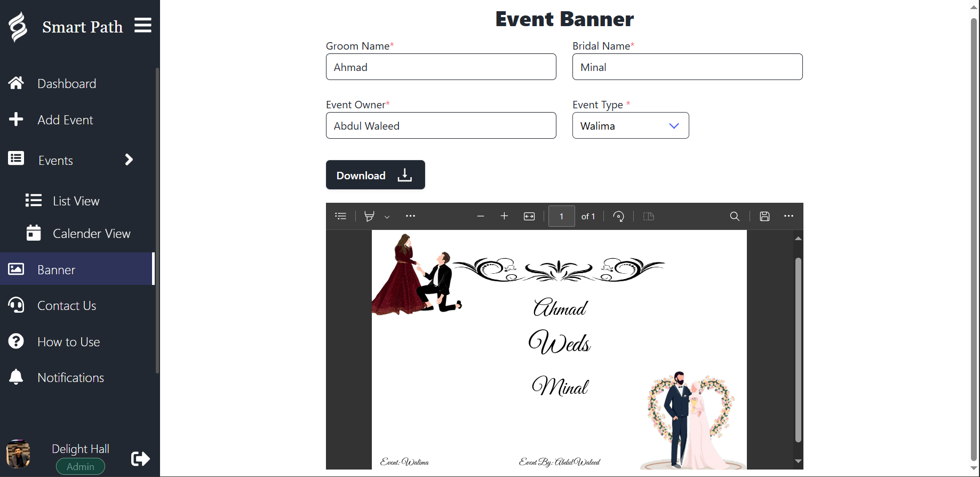980x477 pixels.
Task: Open drawing tool options arrow
Action: (387, 217)
